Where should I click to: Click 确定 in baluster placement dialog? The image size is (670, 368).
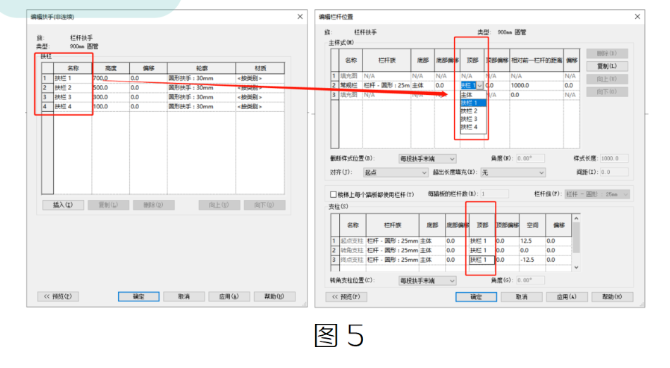476,297
